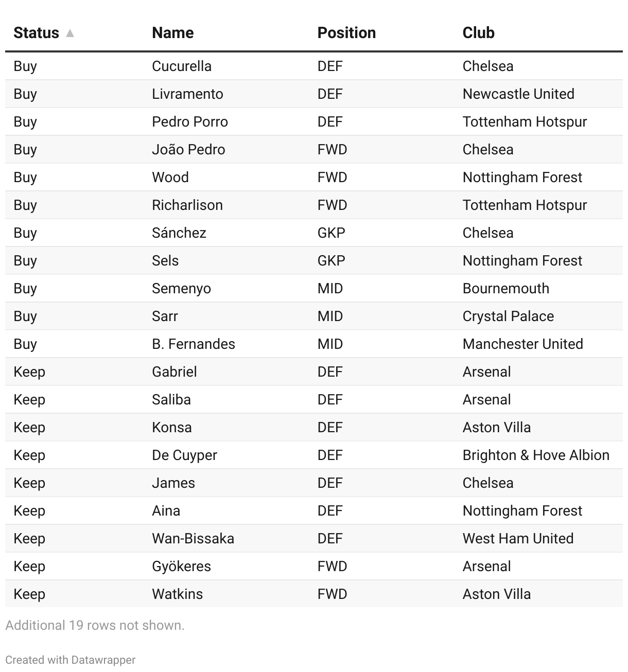The height and width of the screenshot is (672, 628).
Task: Click the B. Fernandes name cell
Action: pos(193,344)
